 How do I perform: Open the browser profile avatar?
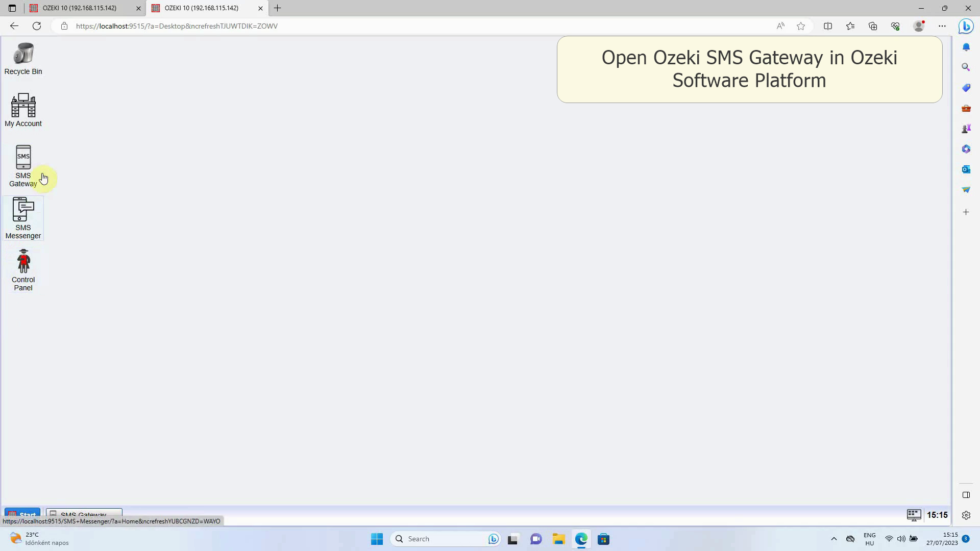pyautogui.click(x=919, y=26)
